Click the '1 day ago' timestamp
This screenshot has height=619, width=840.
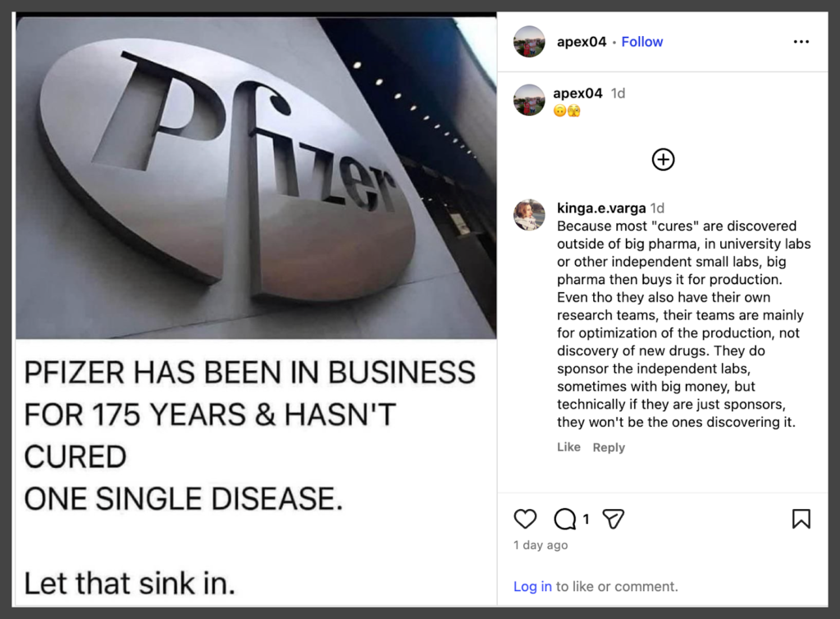(541, 545)
